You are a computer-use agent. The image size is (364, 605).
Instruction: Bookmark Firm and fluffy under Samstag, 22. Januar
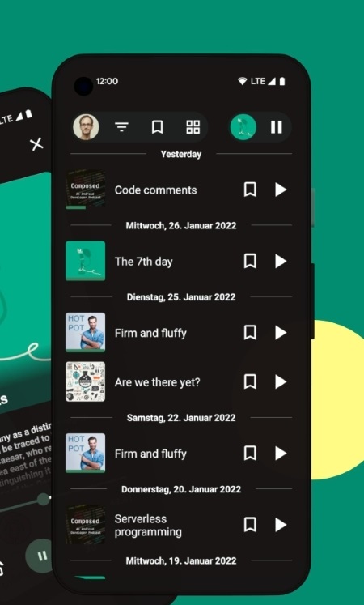coord(250,453)
